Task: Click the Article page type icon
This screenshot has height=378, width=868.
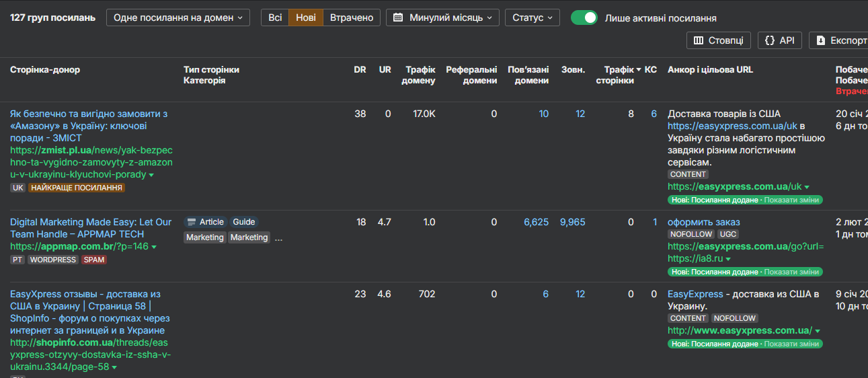Action: pos(192,222)
